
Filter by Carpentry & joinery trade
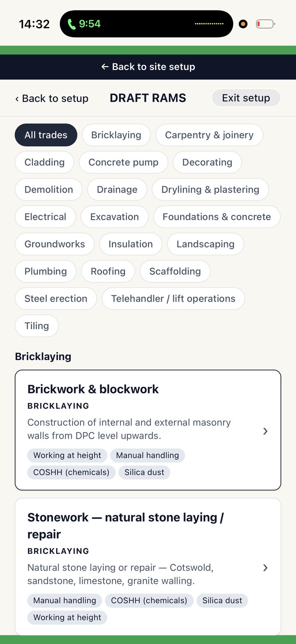coord(209,135)
